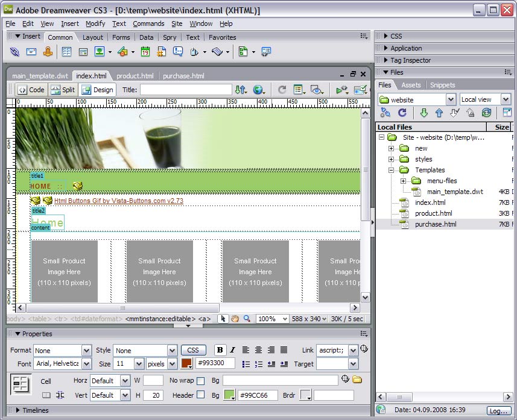Image resolution: width=517 pixels, height=420 pixels.
Task: Insert a Table icon
Action: [66, 52]
